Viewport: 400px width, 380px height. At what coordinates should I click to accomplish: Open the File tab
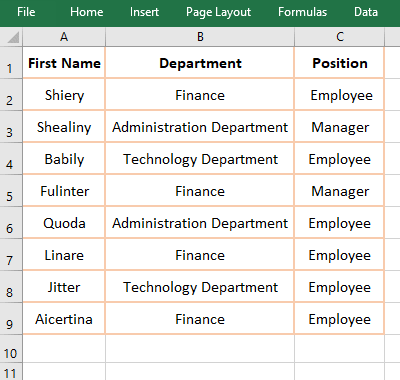point(26,12)
